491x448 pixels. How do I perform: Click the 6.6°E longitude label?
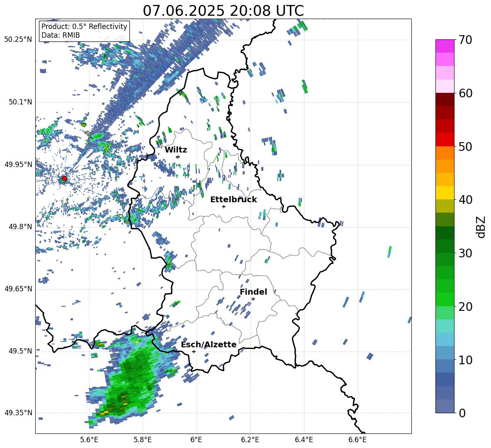(357, 440)
